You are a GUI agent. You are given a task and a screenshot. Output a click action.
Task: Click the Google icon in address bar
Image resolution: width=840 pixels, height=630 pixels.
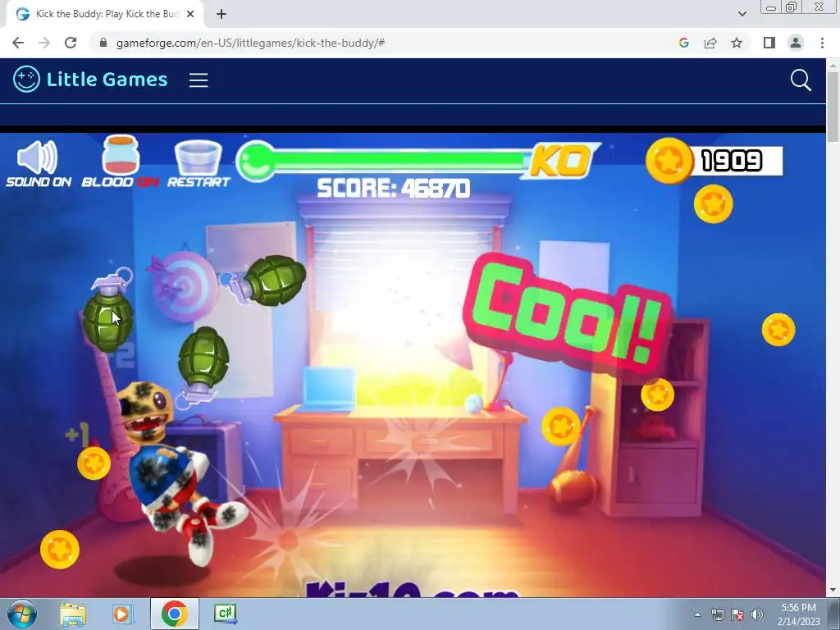[683, 43]
